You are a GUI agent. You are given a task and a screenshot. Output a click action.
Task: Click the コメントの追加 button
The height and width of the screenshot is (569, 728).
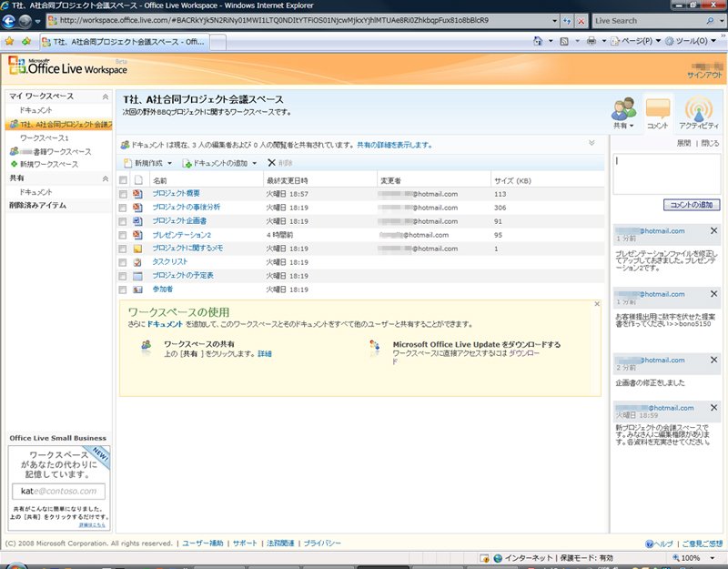tap(692, 205)
